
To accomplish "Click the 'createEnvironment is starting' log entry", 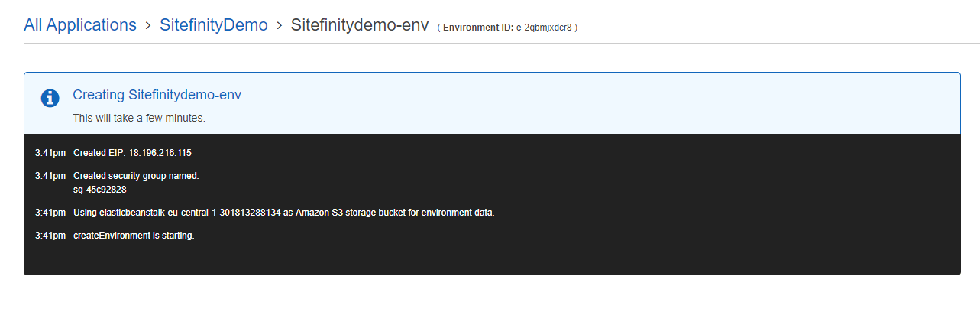I will click(134, 235).
